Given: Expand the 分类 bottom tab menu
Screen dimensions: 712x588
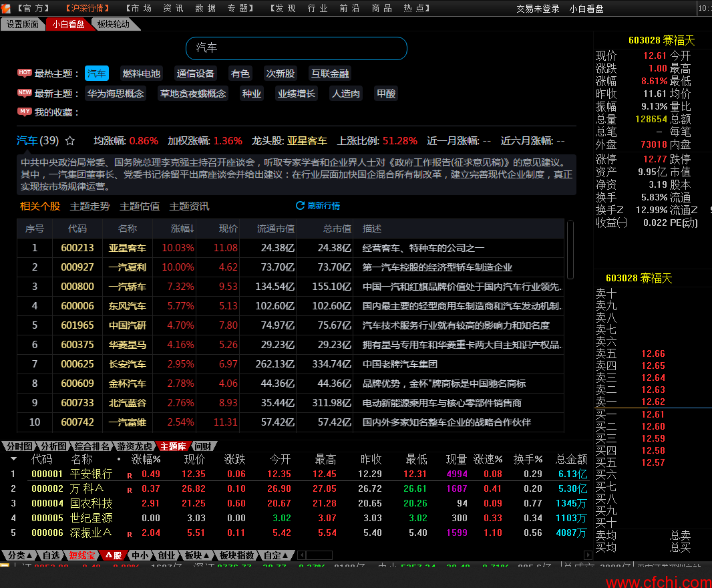Looking at the screenshot, I should 19,555.
